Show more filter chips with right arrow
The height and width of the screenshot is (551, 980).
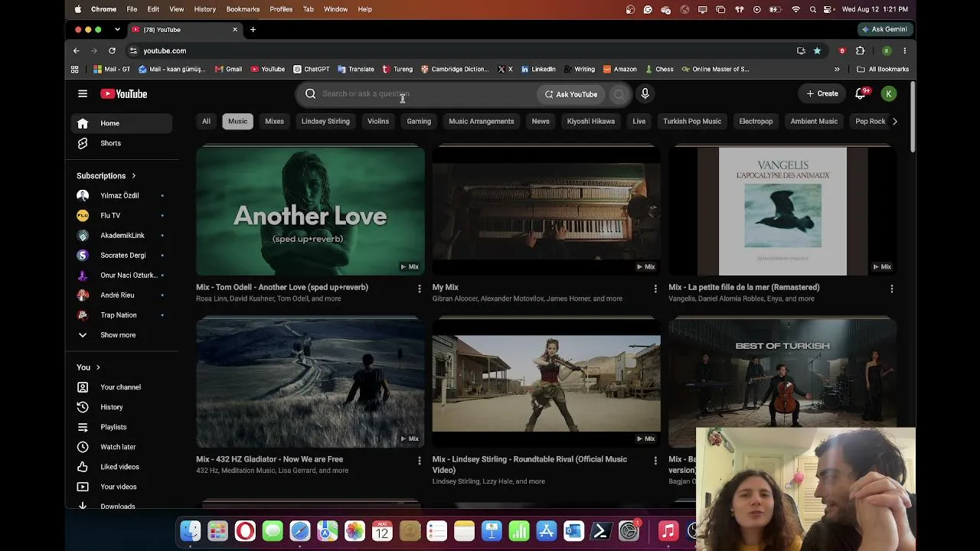(x=894, y=121)
